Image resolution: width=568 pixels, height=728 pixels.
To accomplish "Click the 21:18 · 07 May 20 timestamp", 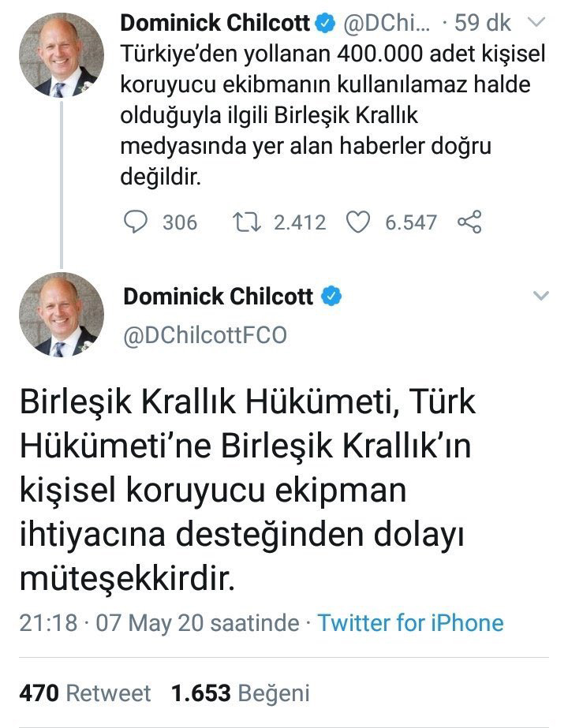I will click(x=159, y=622).
